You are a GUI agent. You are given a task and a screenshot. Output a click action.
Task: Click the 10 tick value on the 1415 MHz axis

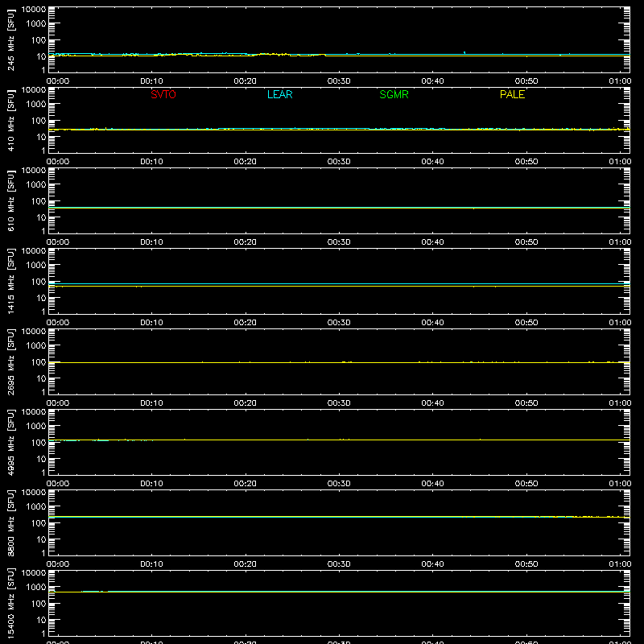41,298
